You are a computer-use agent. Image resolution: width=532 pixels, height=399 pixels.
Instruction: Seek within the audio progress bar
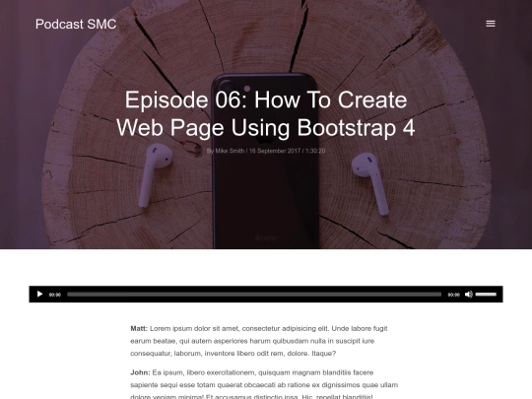tap(254, 295)
